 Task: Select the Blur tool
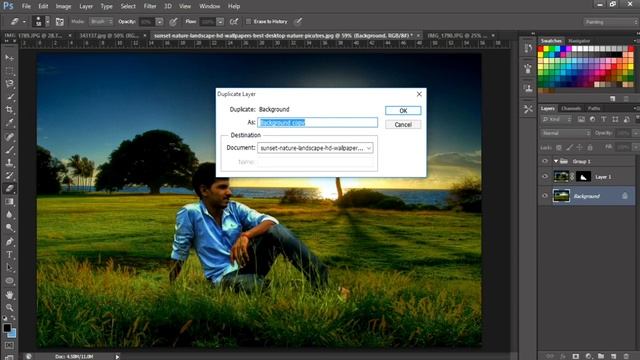(9, 214)
